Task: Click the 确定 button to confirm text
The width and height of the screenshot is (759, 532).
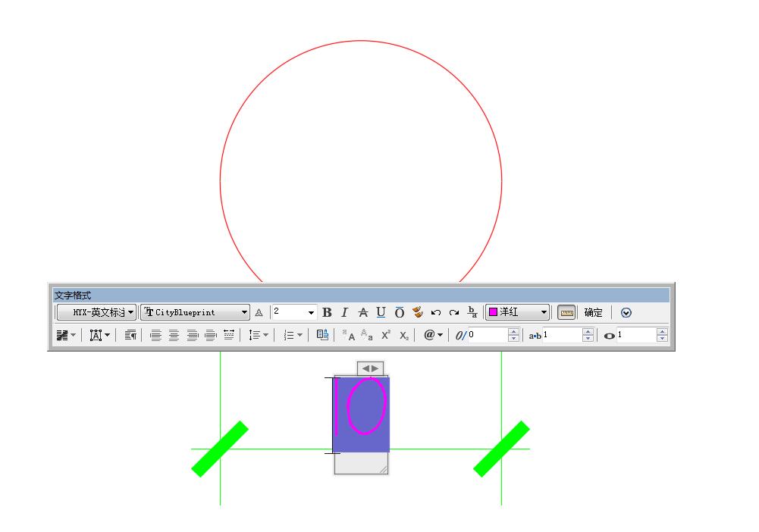Action: pyautogui.click(x=593, y=312)
